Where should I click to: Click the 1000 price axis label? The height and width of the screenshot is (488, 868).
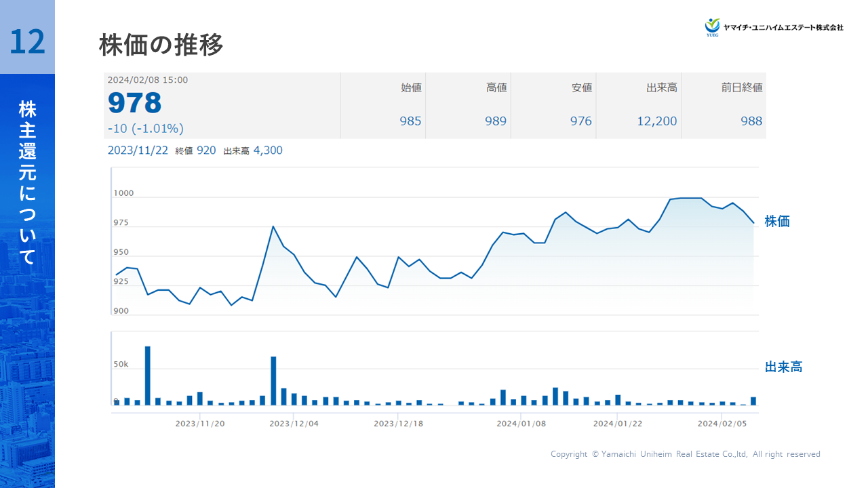coord(123,193)
